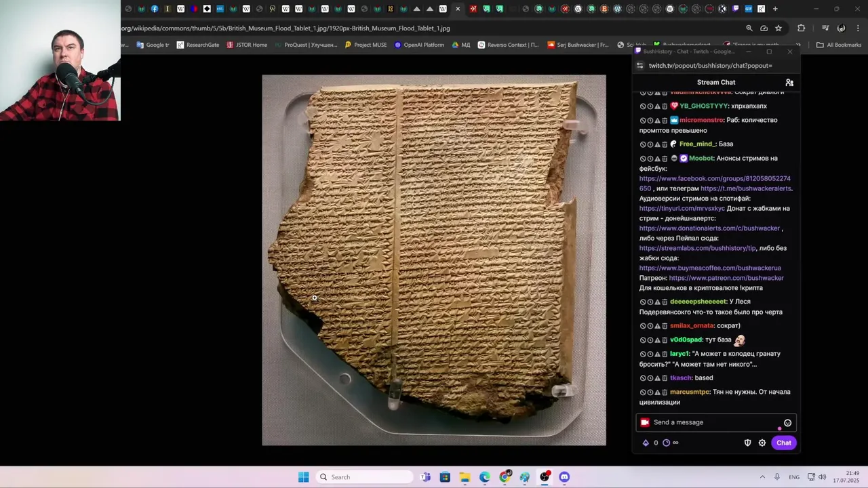Open the ResearchGate bookmark
The image size is (868, 488).
(x=198, y=45)
